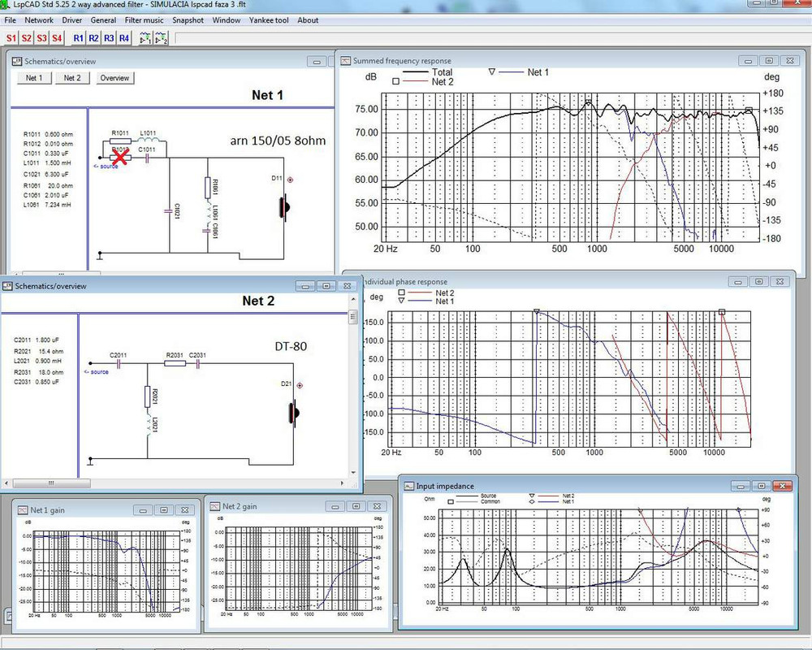The width and height of the screenshot is (812, 650).
Task: Click the S3 snapshot store toolbar button
Action: (x=42, y=38)
